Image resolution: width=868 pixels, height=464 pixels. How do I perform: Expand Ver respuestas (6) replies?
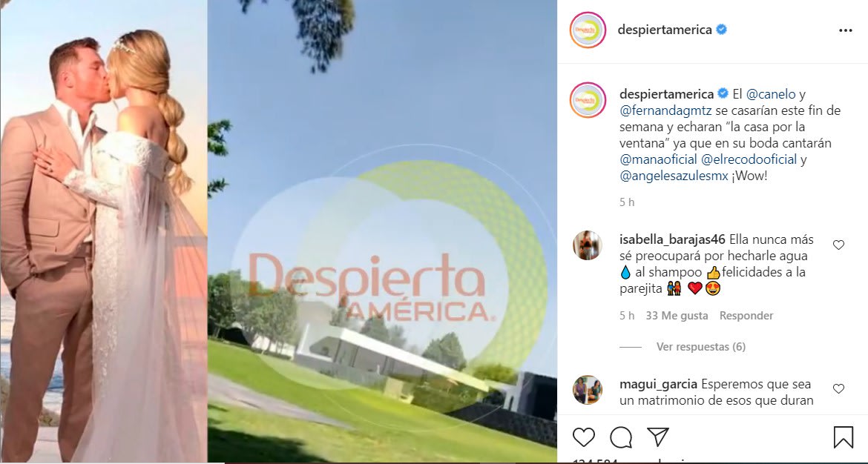click(701, 347)
